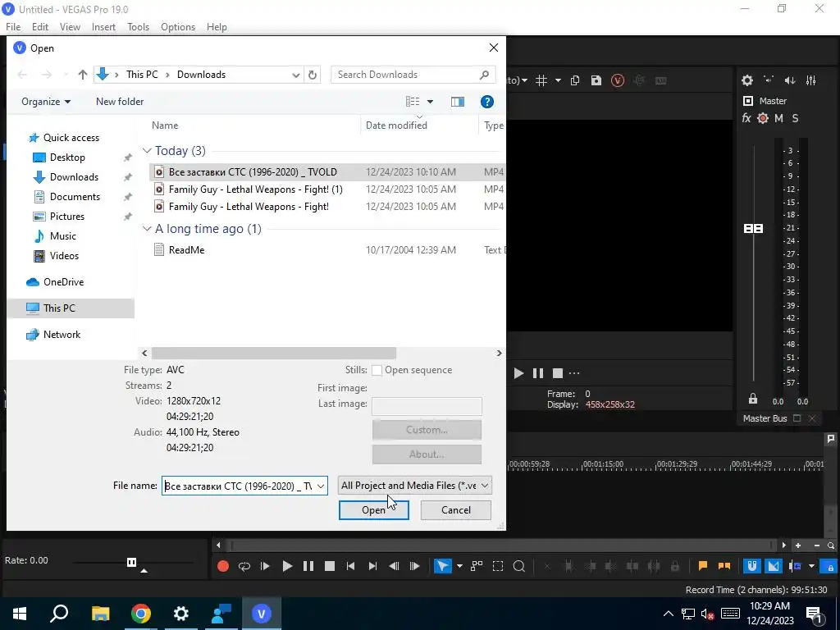Select the Zoom Edit magnifier tool
This screenshot has width=840, height=630.
click(x=518, y=566)
